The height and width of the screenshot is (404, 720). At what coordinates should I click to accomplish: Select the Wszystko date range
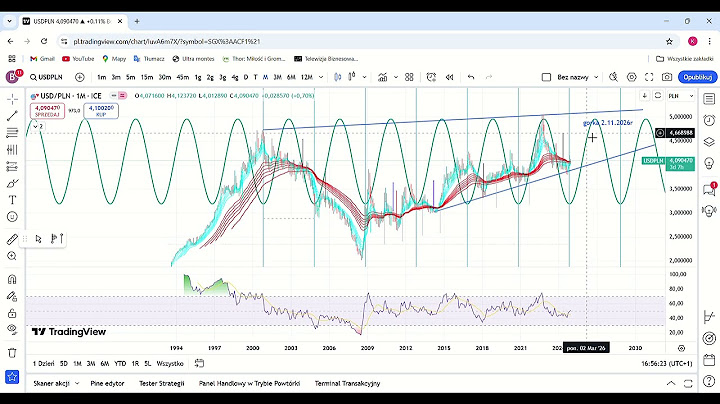[x=170, y=364]
